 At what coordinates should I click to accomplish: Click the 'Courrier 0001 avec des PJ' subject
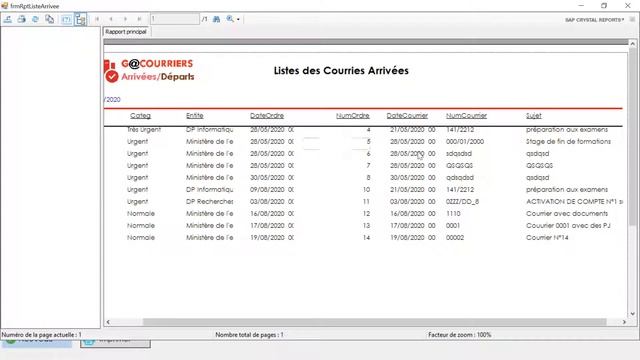[568, 226]
